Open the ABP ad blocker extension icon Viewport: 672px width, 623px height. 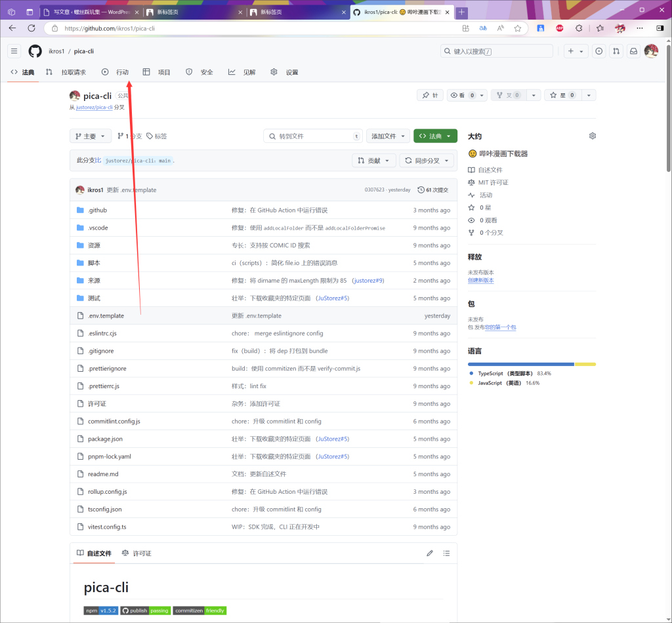pos(560,28)
